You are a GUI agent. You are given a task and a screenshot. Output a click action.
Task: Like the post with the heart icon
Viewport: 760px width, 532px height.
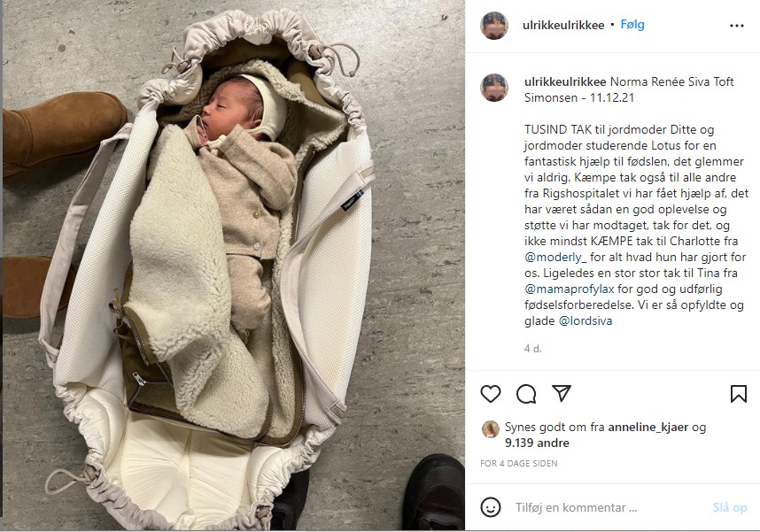pos(491,394)
